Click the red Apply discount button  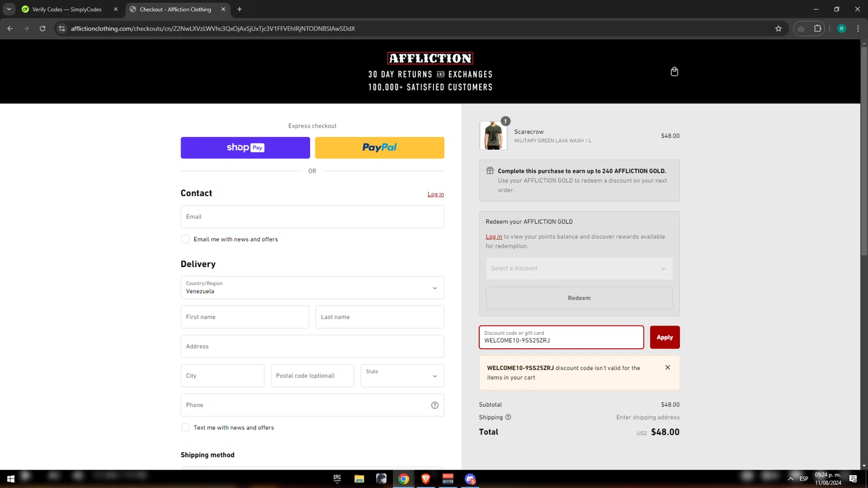pyautogui.click(x=664, y=337)
